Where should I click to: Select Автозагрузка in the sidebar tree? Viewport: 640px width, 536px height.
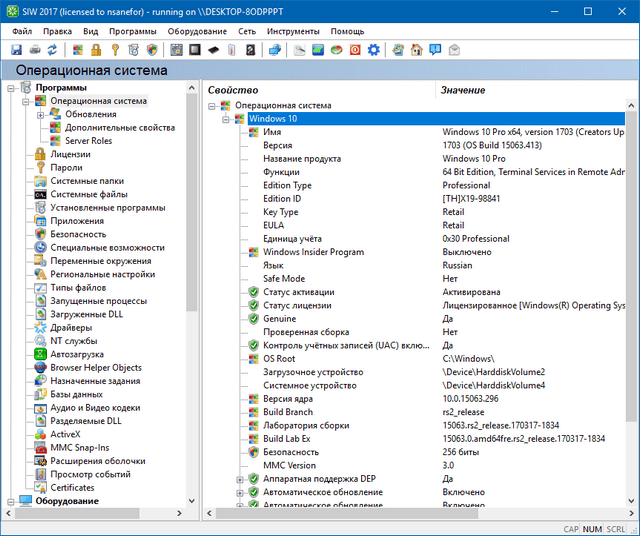point(78,354)
